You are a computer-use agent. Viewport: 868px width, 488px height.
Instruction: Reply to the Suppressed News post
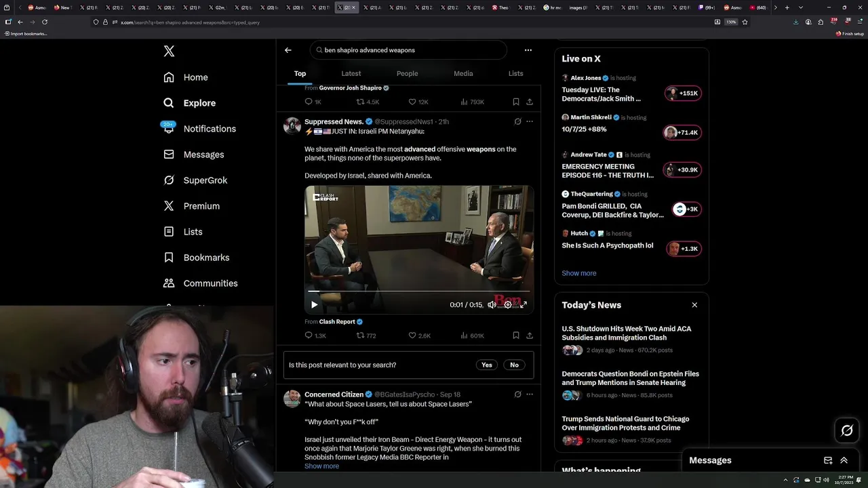(x=315, y=335)
